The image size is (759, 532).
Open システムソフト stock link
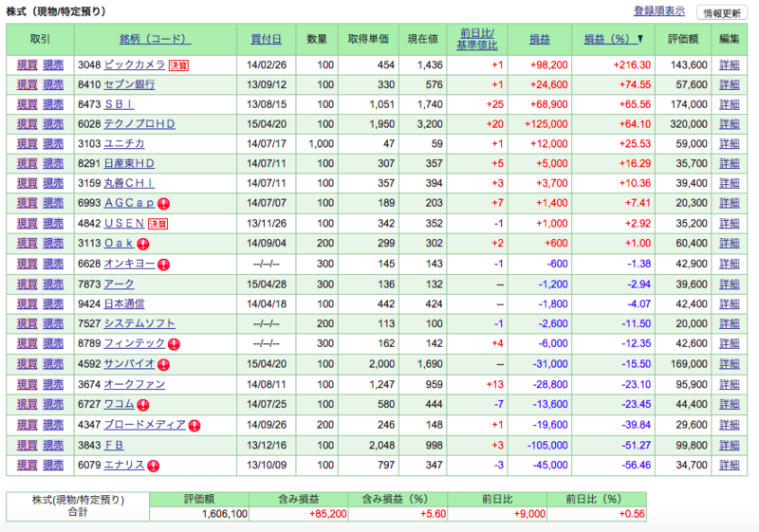[x=139, y=323]
